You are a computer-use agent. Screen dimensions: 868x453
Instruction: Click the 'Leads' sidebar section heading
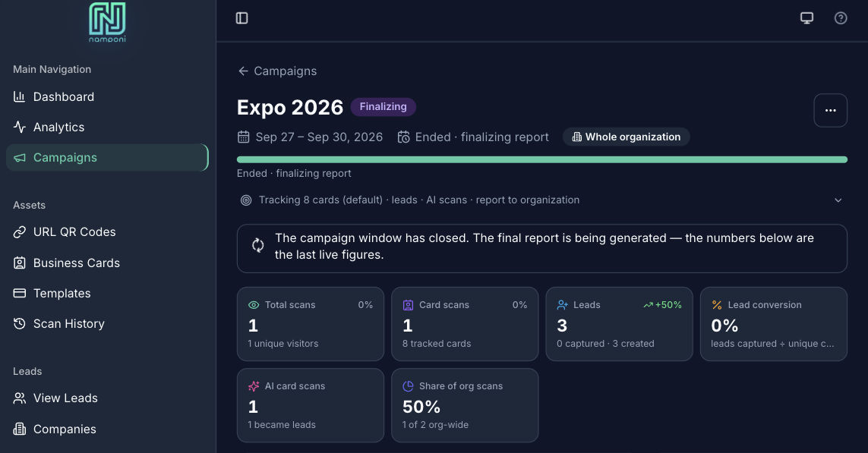(27, 371)
